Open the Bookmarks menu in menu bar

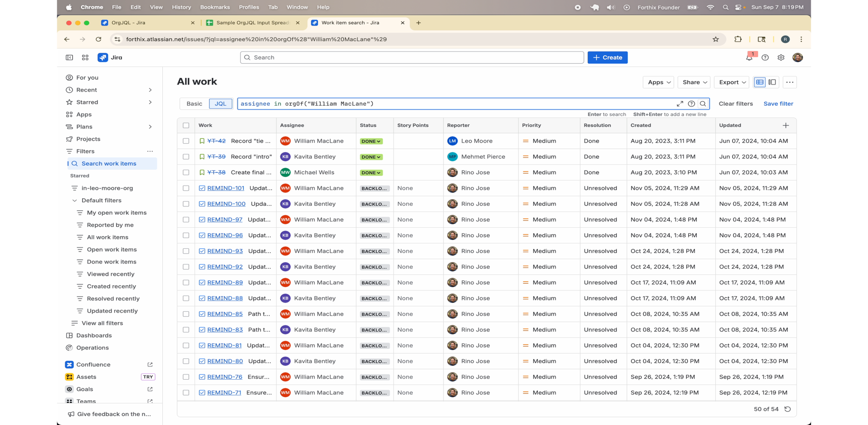tap(215, 7)
